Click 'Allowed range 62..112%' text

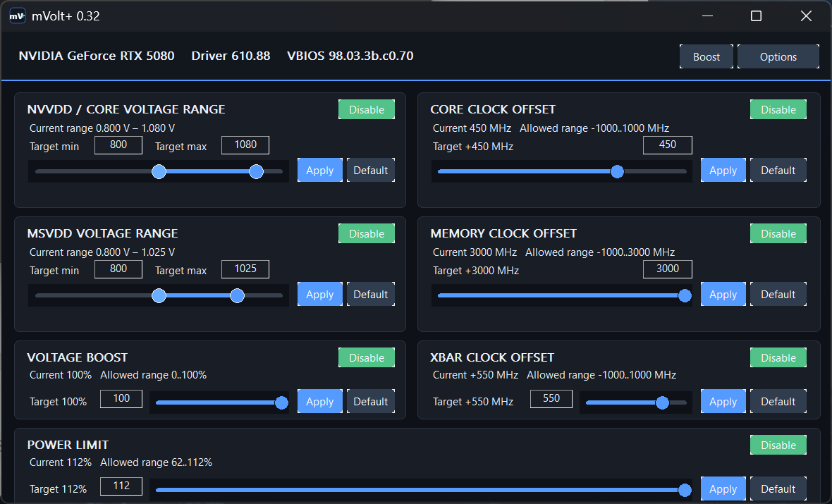click(156, 462)
